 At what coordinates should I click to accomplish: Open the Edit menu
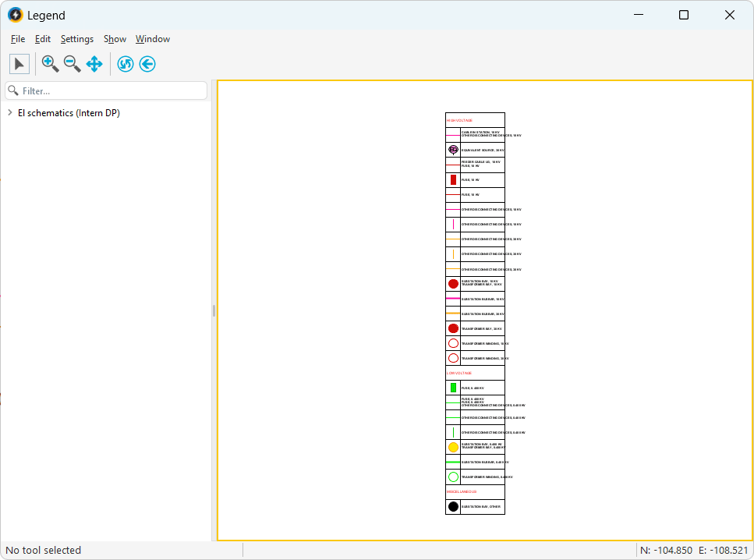tap(43, 39)
